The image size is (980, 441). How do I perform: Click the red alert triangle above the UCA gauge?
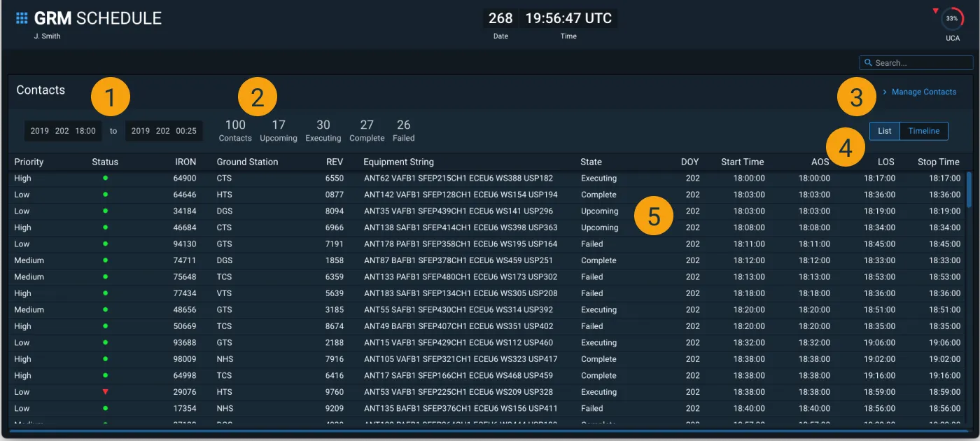[936, 10]
